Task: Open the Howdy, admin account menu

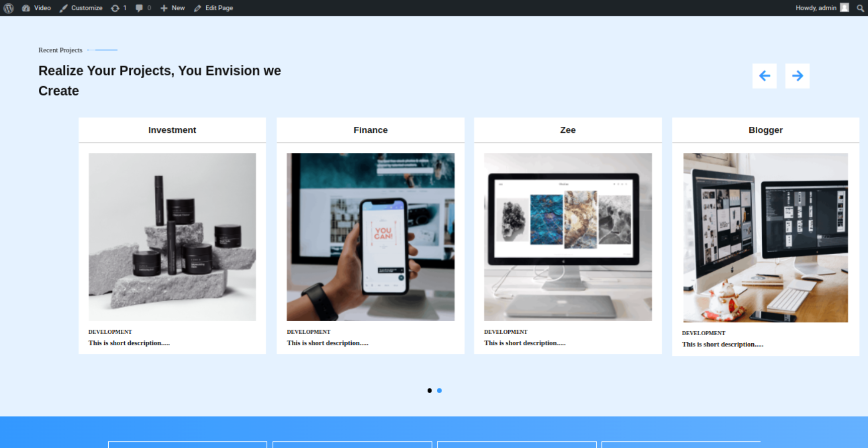Action: point(815,8)
